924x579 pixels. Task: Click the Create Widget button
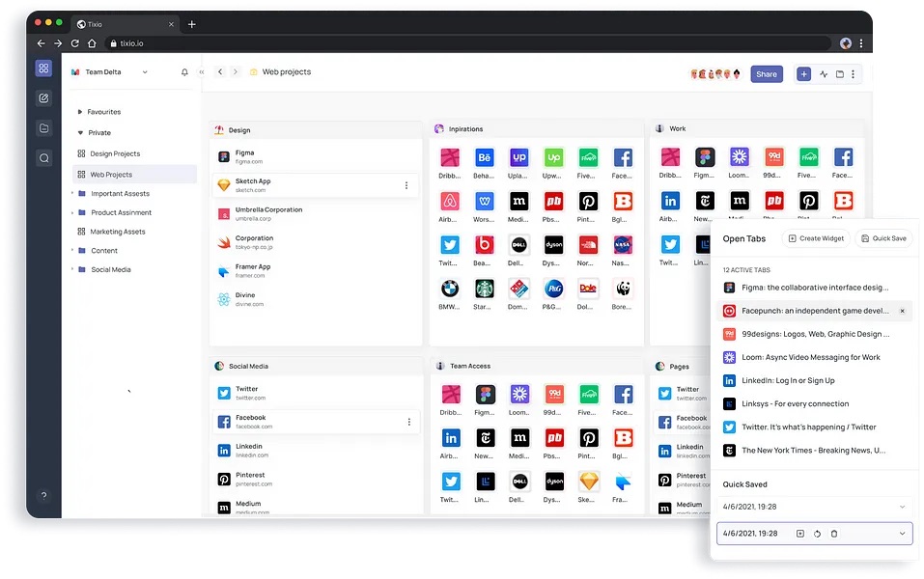point(816,238)
